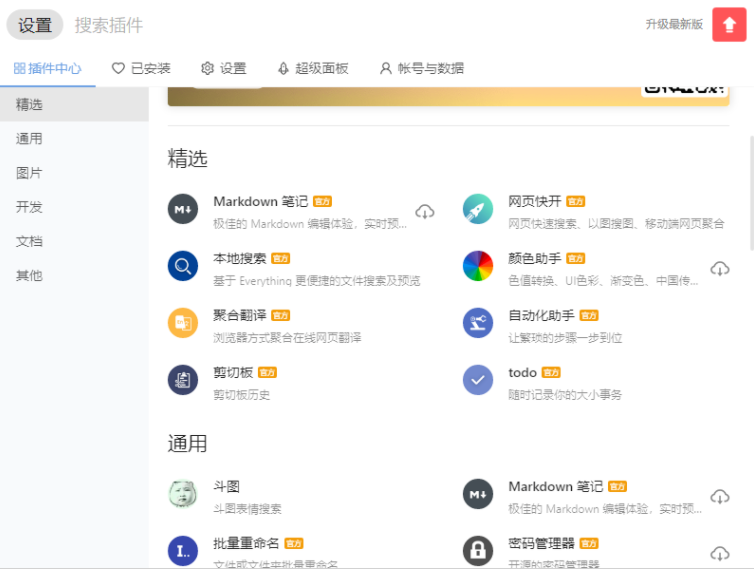Open the 本地搜索 plugin title
754x572 pixels.
point(239,259)
